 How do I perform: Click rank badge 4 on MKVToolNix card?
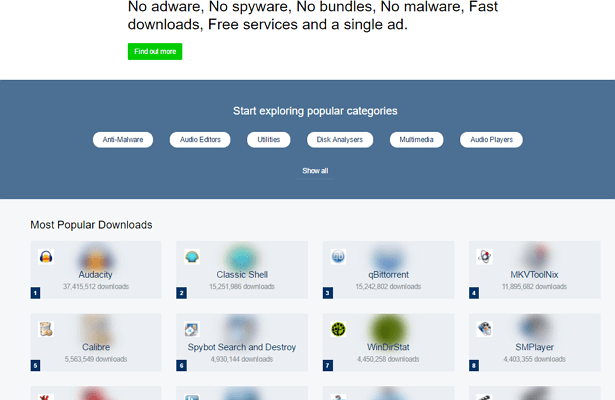(474, 293)
